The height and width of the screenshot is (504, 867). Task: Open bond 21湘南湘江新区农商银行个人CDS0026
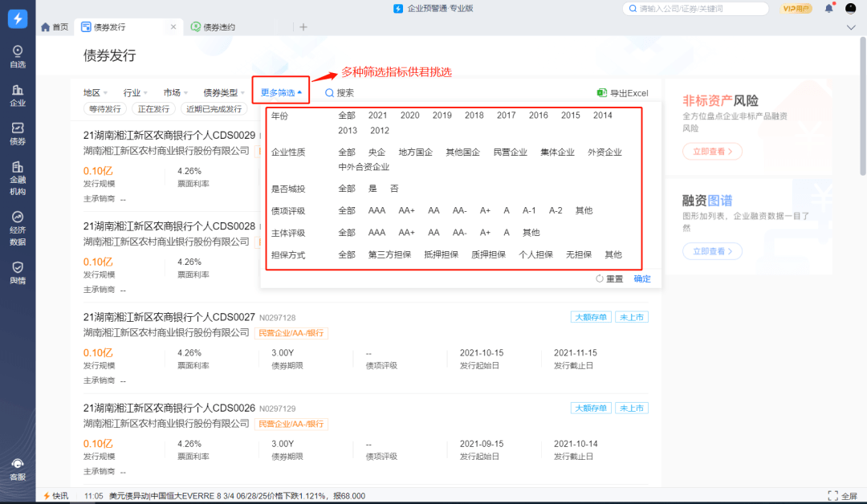point(169,408)
